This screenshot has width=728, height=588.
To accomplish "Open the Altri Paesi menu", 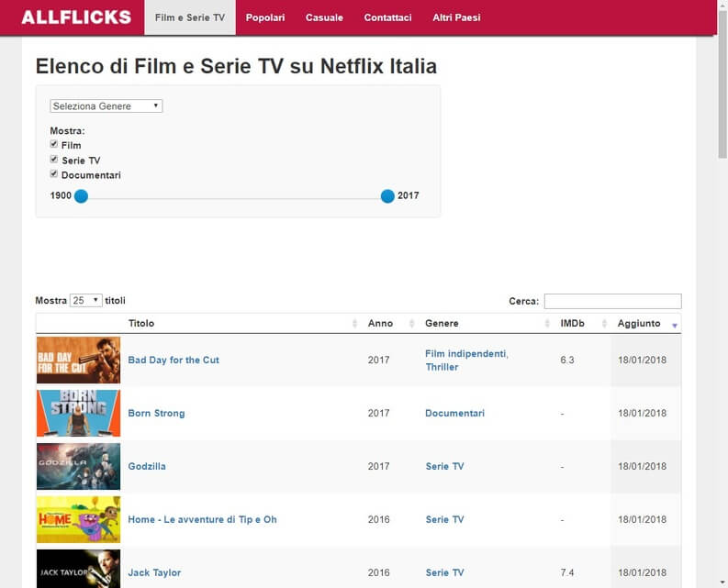I will tap(456, 17).
